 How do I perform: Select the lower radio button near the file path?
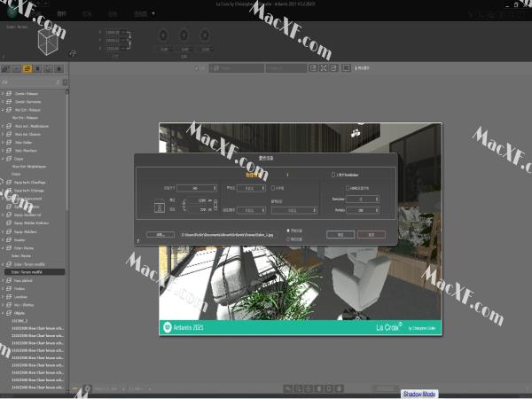click(288, 239)
